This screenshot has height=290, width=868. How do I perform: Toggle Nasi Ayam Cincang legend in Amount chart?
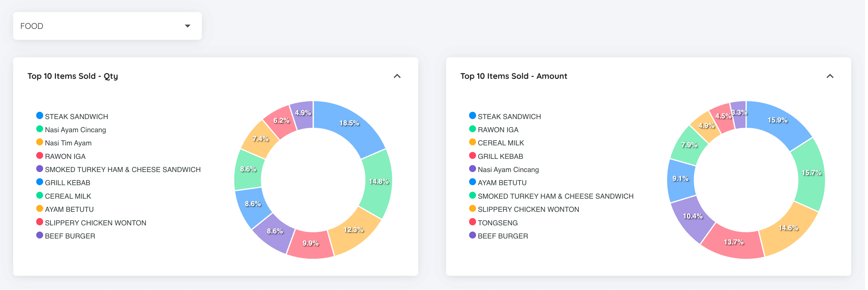pyautogui.click(x=504, y=169)
